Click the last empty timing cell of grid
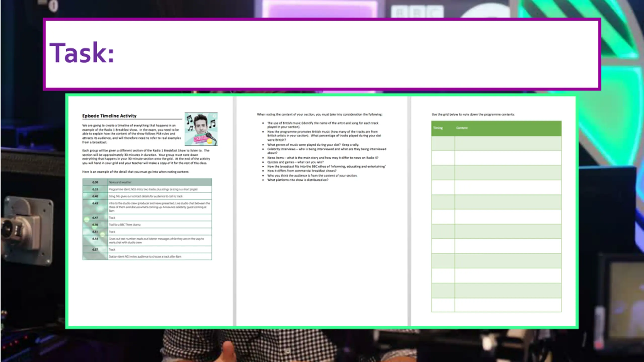 [x=443, y=305]
